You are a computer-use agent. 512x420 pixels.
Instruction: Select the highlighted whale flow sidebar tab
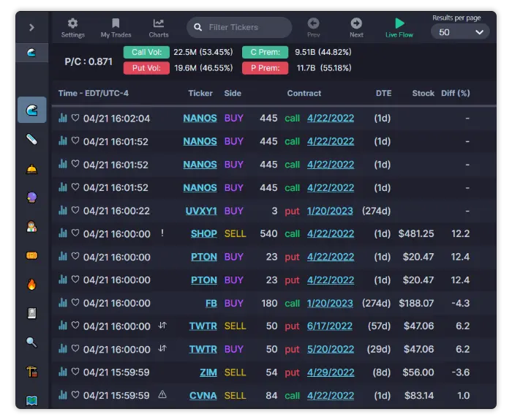click(x=31, y=110)
